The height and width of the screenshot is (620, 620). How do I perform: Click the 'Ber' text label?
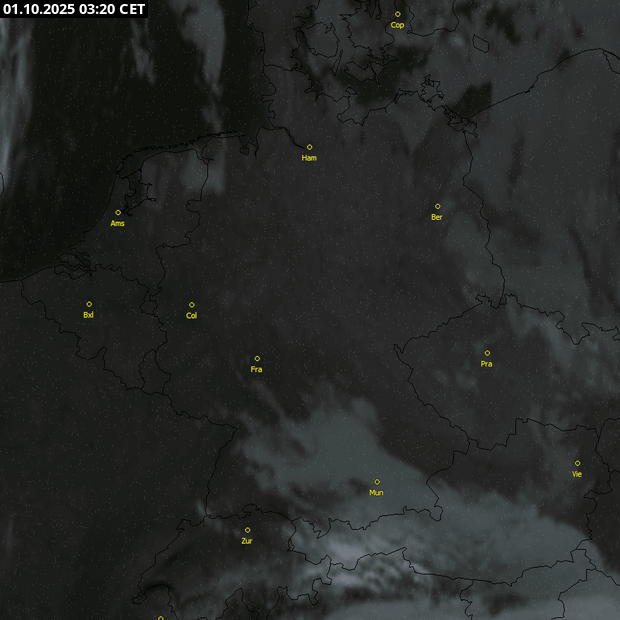tap(437, 217)
